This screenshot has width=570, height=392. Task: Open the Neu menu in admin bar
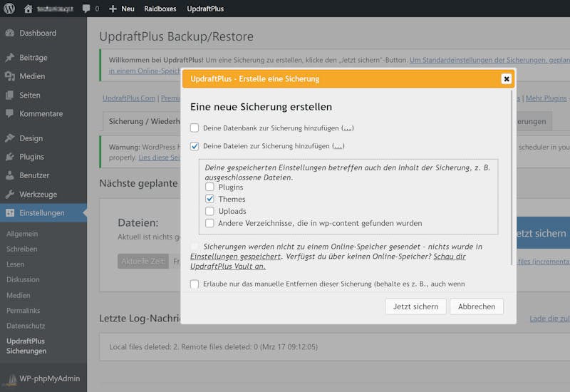(x=128, y=9)
